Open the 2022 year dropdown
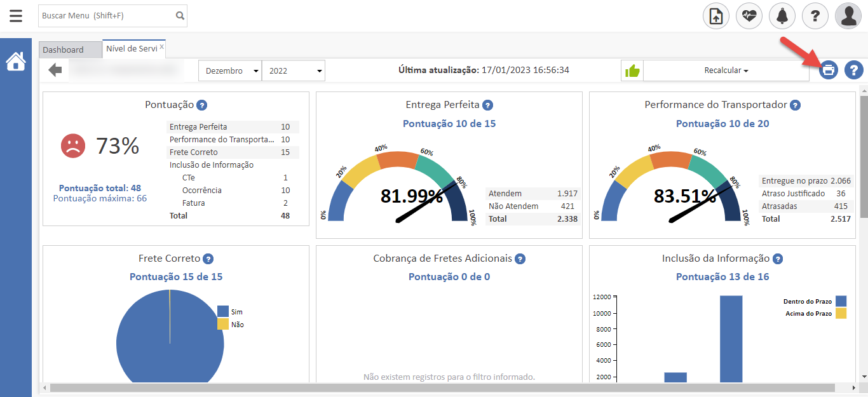868x397 pixels. [293, 71]
